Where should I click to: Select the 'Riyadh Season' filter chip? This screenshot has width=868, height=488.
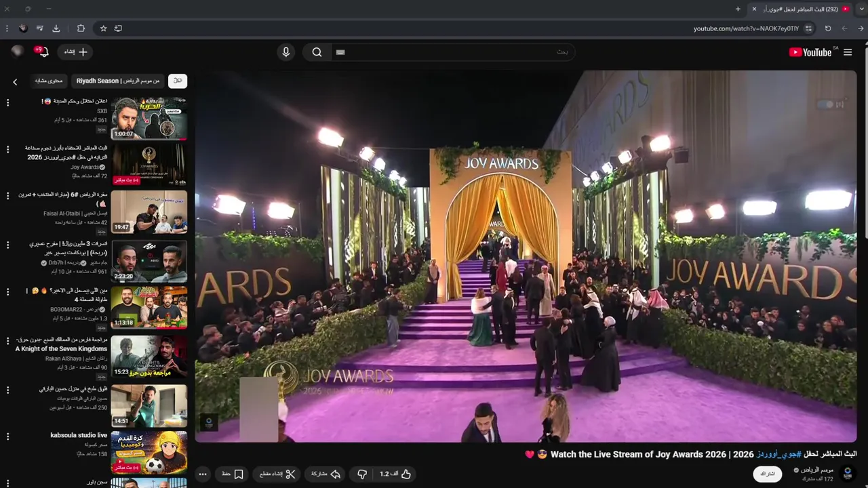[x=118, y=81]
